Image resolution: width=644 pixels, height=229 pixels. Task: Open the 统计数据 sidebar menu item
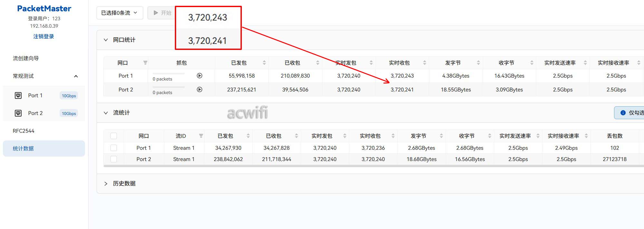(44, 148)
